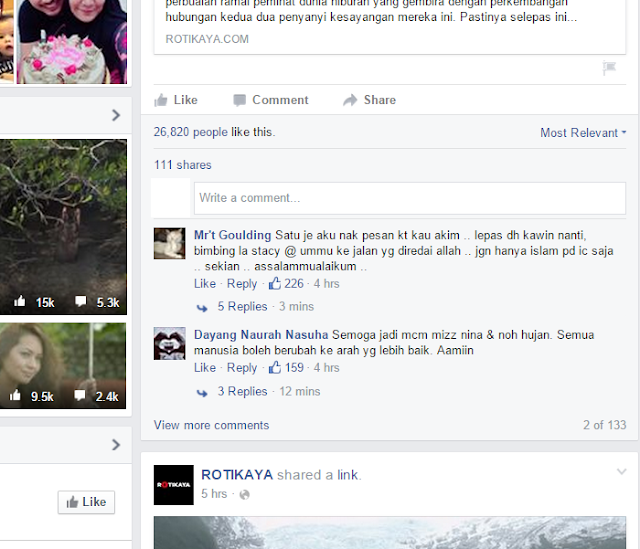This screenshot has width=640, height=549.
Task: Click the sidebar Like page button
Action: (x=86, y=502)
